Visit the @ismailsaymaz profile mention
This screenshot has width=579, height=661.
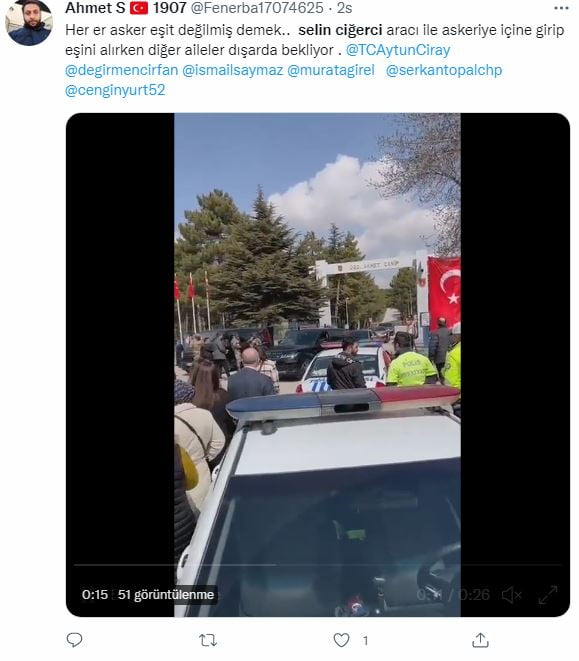pos(232,70)
